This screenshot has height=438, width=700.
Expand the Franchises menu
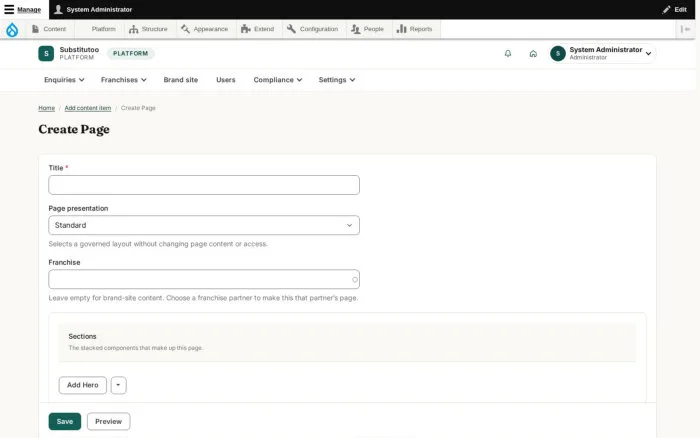124,80
